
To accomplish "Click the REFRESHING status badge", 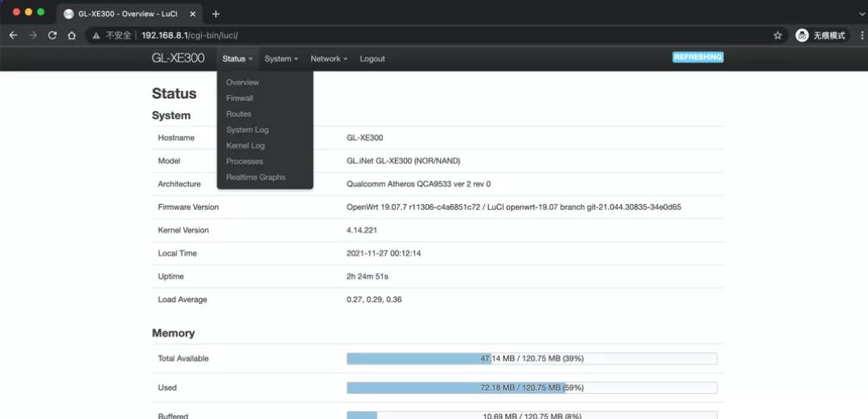I will pos(697,57).
